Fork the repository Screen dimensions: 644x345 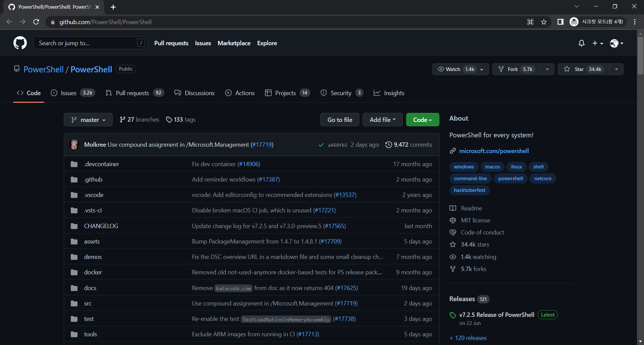(516, 69)
